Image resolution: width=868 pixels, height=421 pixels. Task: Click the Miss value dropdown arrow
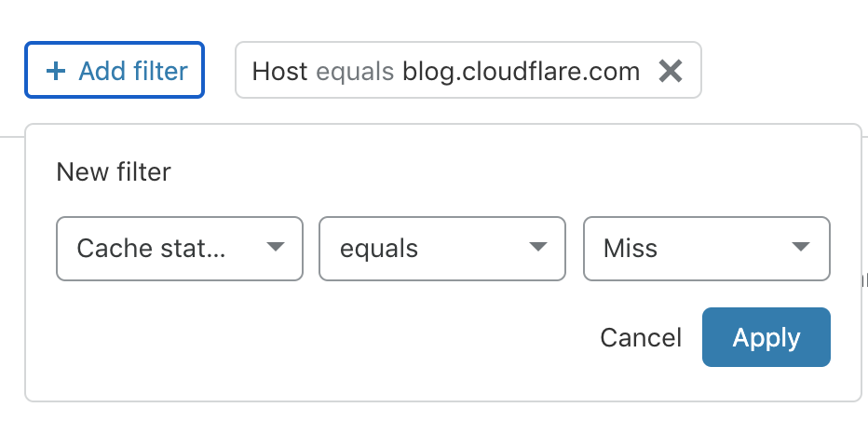pos(801,247)
